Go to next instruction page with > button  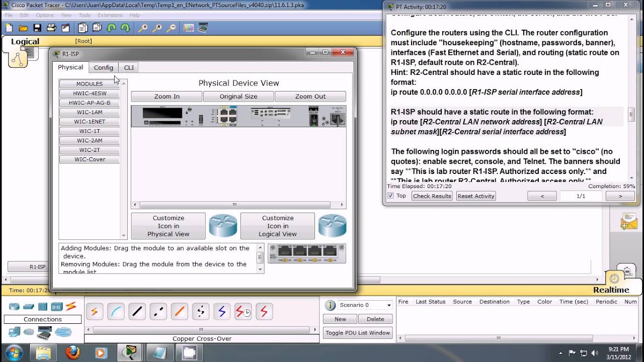tap(620, 196)
